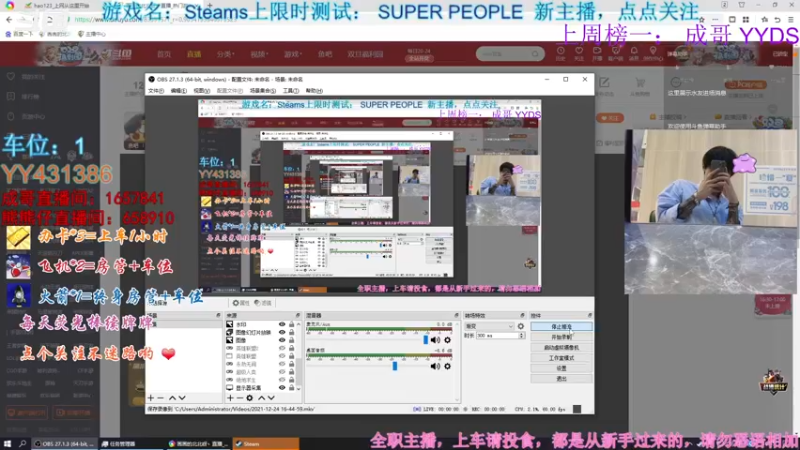
Task: Toggle lock on 图像 source
Action: [x=291, y=340]
